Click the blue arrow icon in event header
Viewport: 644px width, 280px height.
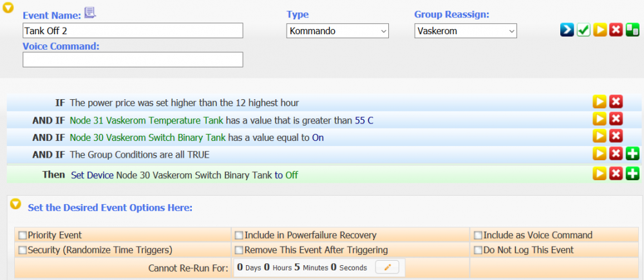point(567,30)
